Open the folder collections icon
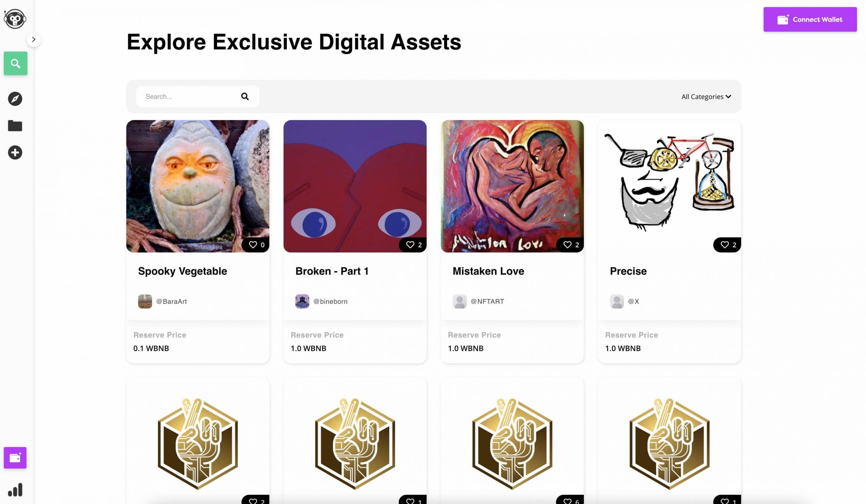This screenshot has height=504, width=866. (15, 126)
